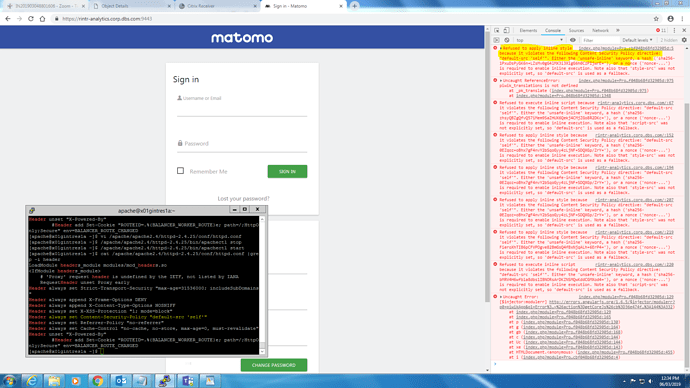Open Sources tab in DevTools
Viewport: 690px width, 388px height.
pyautogui.click(x=576, y=30)
